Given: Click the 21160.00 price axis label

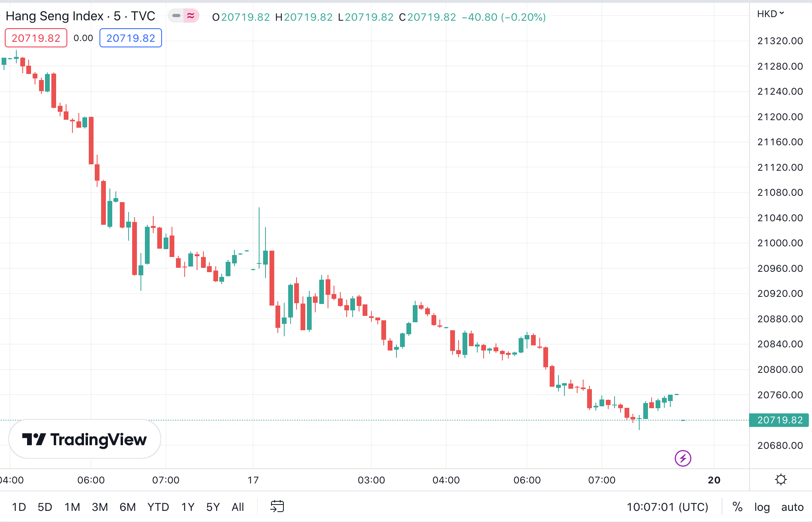Looking at the screenshot, I should pos(780,142).
